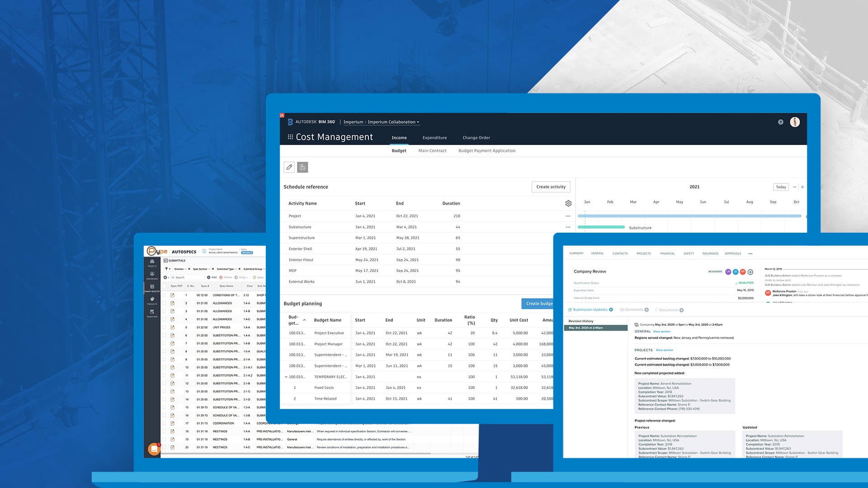Switch to the Expenditure tab
Screen dimensions: 868x488
[x=434, y=138]
